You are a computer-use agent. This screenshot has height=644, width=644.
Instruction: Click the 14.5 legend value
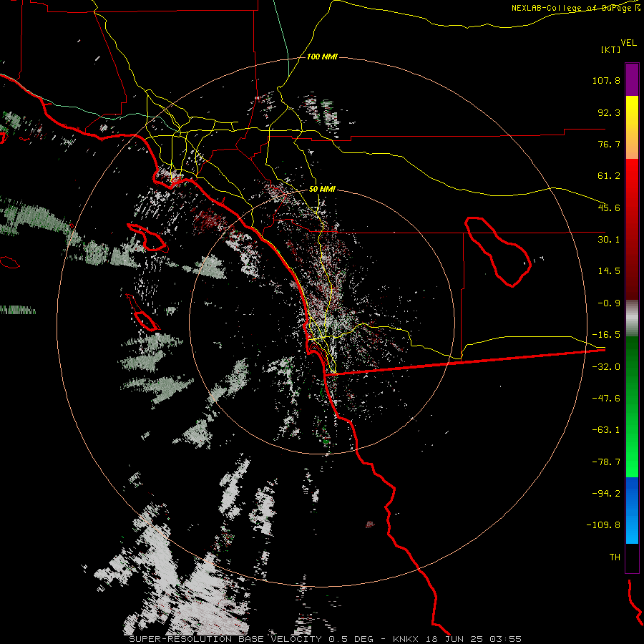(609, 271)
